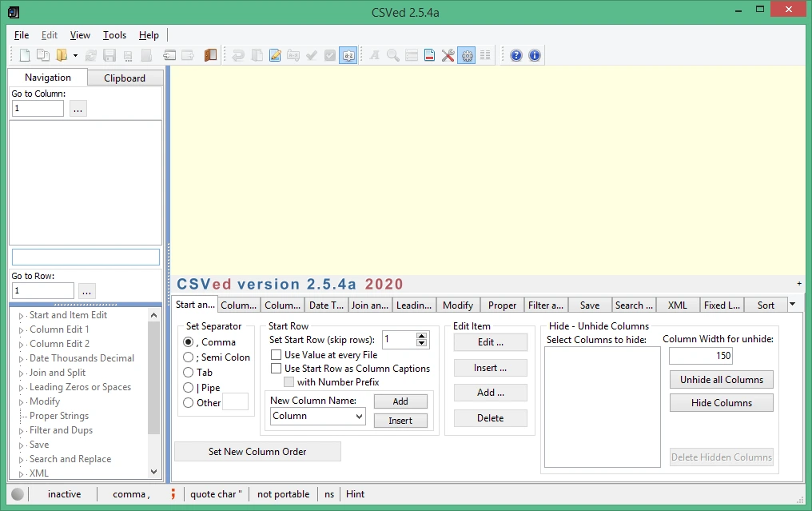
Task: Switch to the XML tab
Action: [x=678, y=305]
